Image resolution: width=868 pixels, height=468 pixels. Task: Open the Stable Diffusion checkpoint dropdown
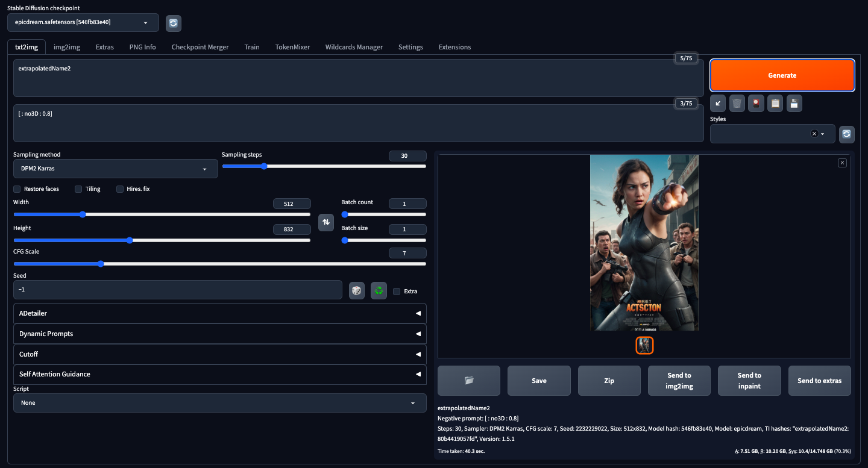click(83, 22)
